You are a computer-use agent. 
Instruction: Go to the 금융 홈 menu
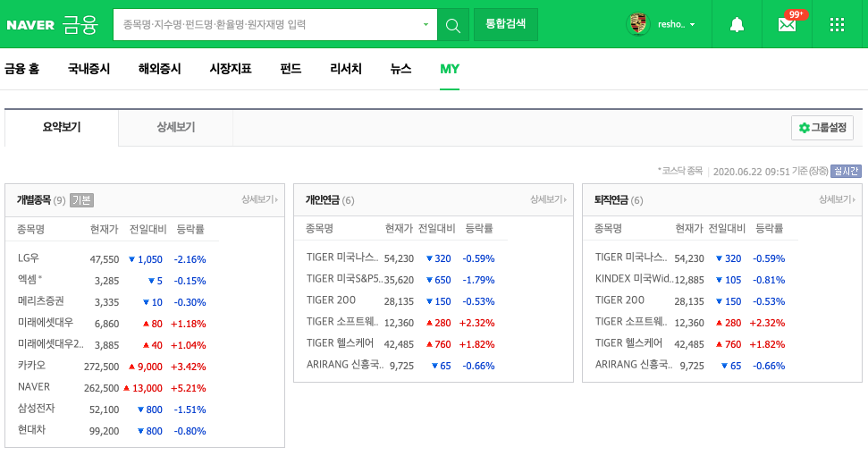point(22,69)
